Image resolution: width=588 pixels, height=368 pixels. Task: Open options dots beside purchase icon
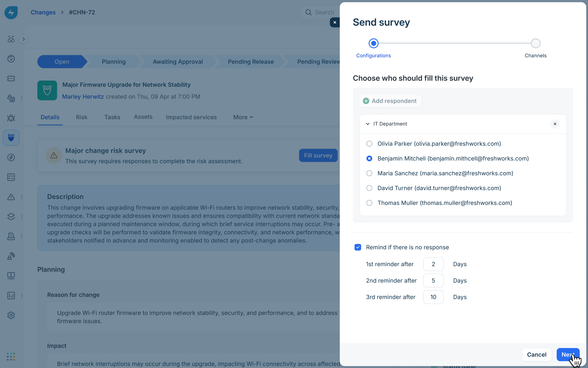22,236
